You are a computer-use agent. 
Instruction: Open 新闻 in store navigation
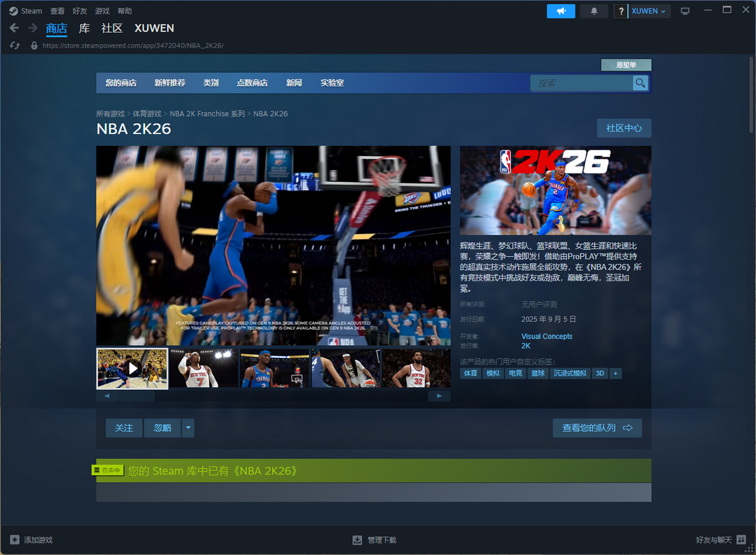tap(294, 83)
